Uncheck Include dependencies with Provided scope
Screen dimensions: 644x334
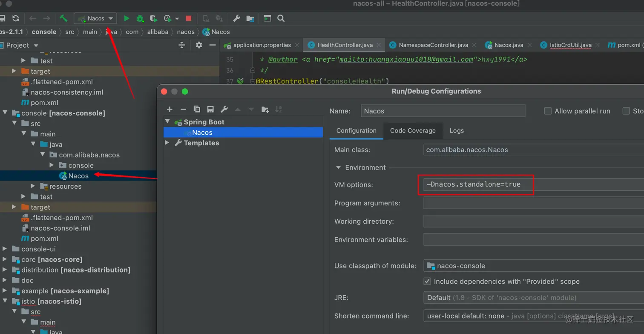point(427,282)
